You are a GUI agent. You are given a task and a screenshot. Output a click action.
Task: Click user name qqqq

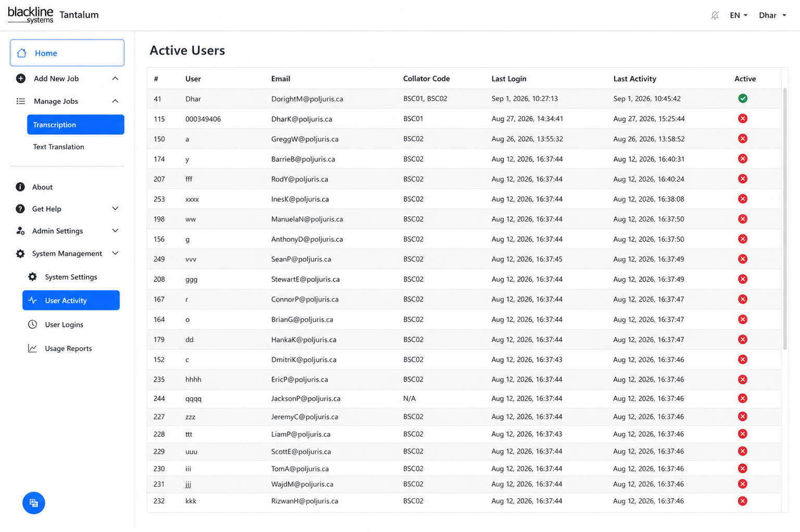[194, 399]
